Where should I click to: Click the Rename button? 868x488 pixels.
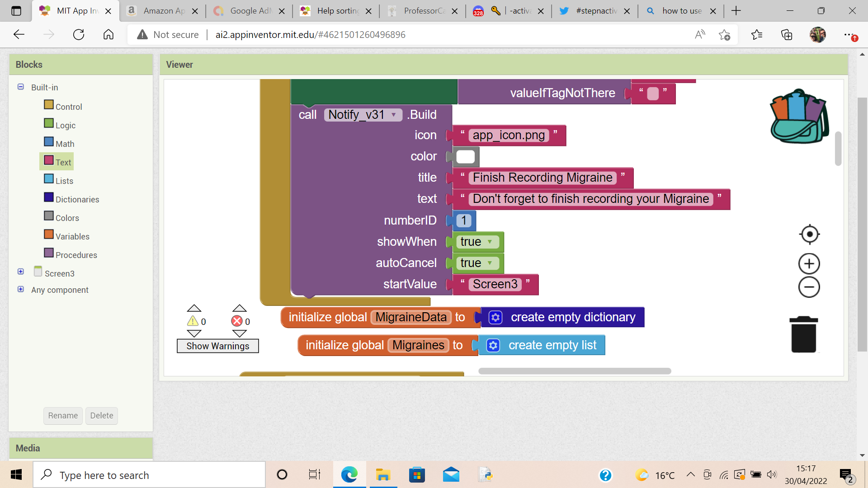[62, 415]
